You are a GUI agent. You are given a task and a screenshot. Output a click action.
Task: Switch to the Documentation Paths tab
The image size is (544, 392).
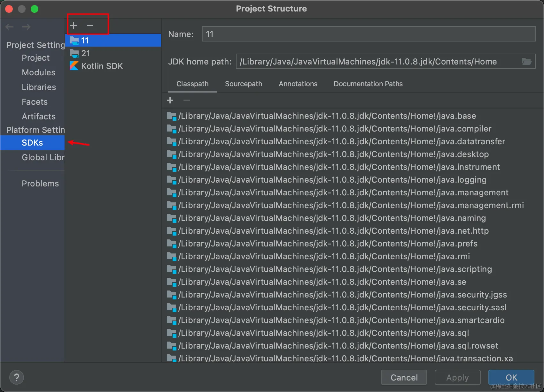click(368, 84)
